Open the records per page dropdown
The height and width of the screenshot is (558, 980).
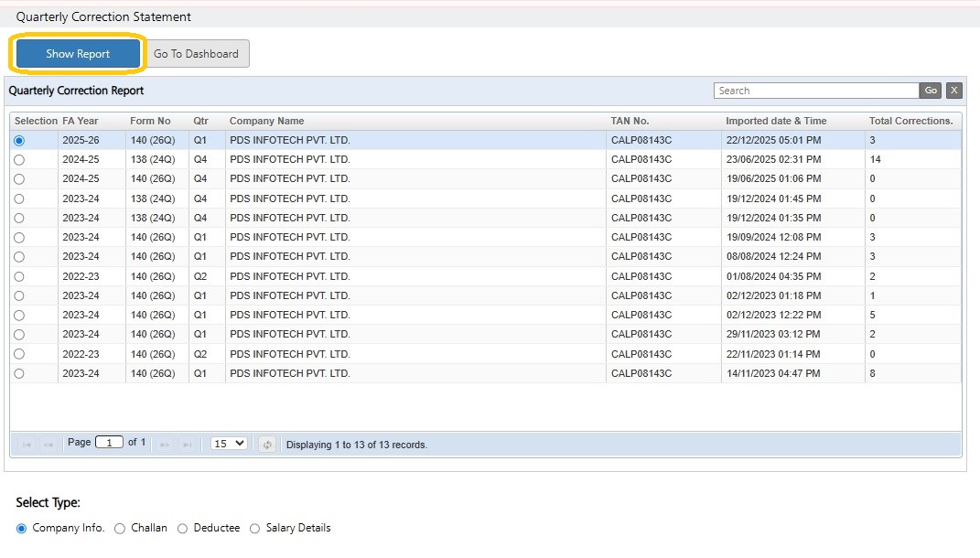[229, 444]
